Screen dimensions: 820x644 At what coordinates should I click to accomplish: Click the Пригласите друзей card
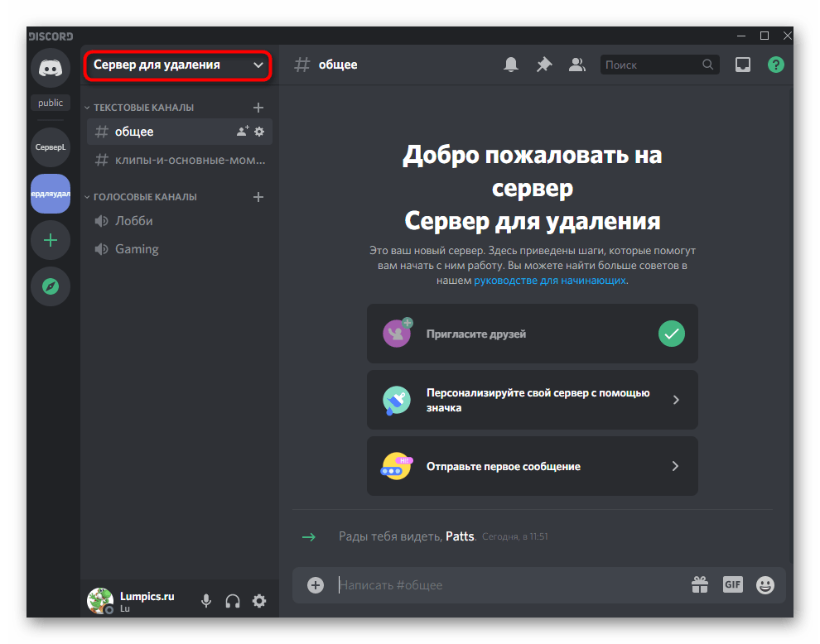(x=533, y=334)
